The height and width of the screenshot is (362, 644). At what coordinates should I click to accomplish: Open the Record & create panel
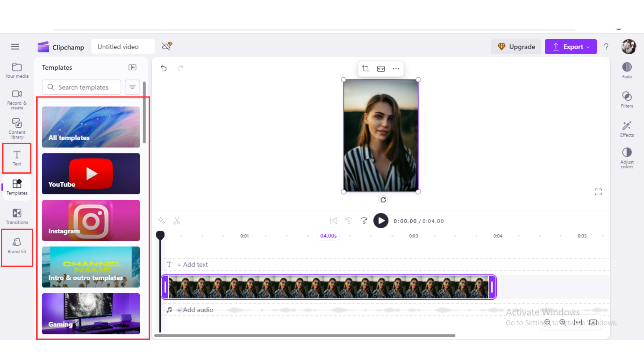[17, 99]
